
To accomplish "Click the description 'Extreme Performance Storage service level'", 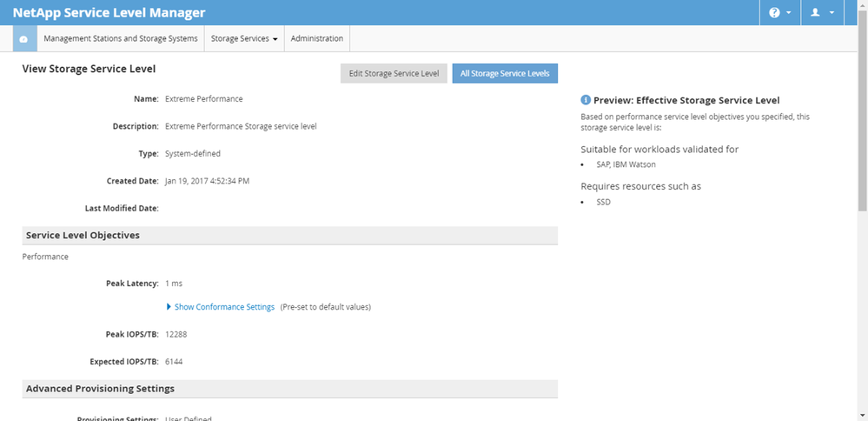I will click(x=241, y=126).
